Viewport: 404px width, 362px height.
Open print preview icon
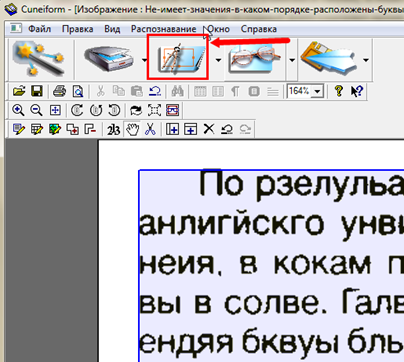click(78, 91)
